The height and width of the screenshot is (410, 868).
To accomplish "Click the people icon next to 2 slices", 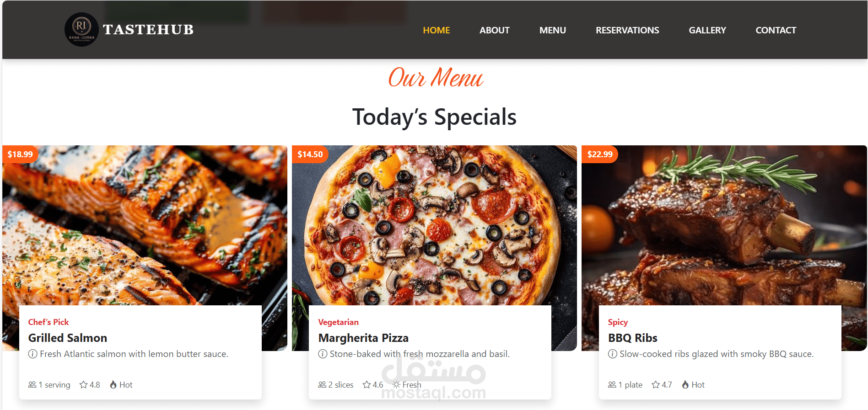I will click(322, 384).
